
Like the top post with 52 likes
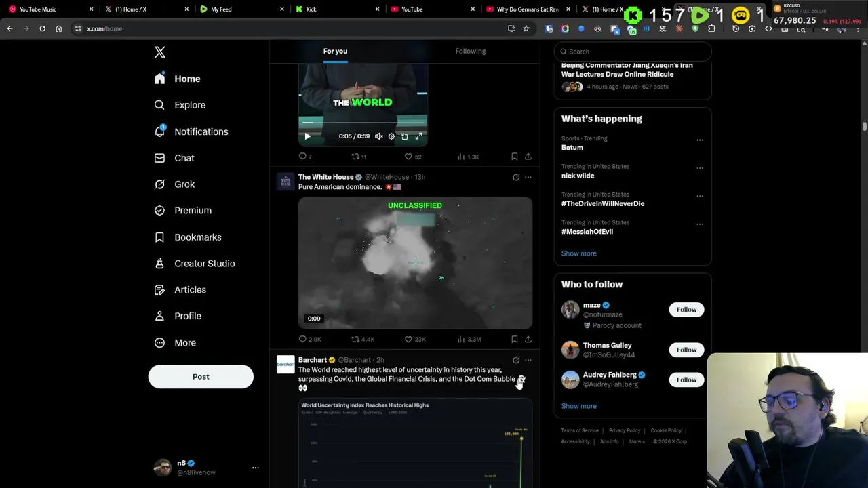[x=413, y=157]
